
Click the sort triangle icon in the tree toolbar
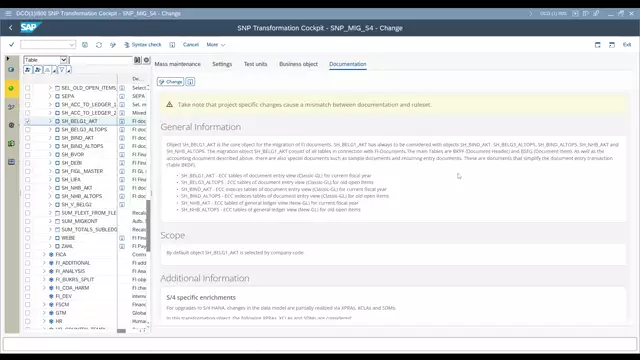click(47, 70)
